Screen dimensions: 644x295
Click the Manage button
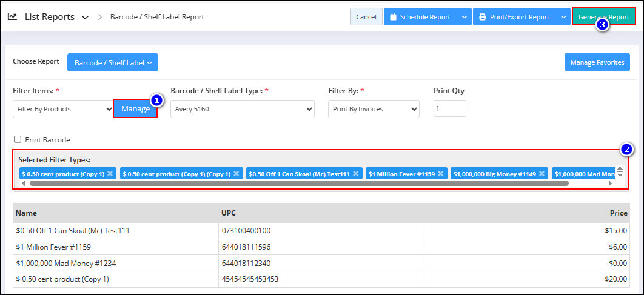(136, 109)
